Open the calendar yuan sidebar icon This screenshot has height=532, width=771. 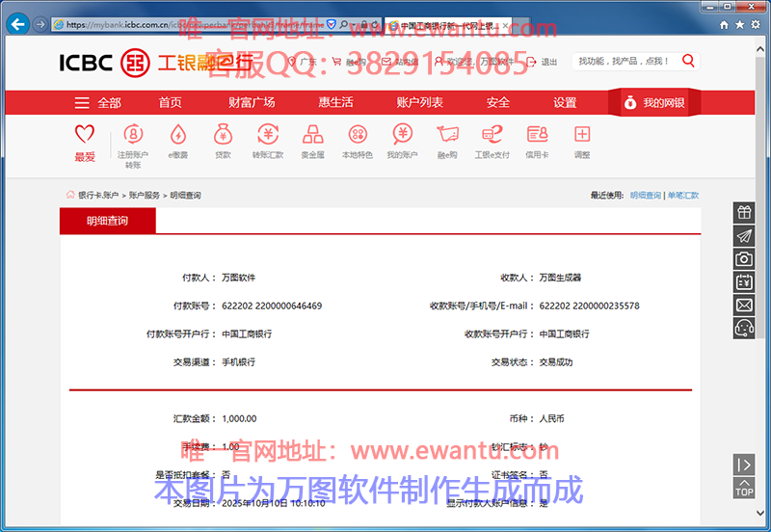(x=744, y=281)
